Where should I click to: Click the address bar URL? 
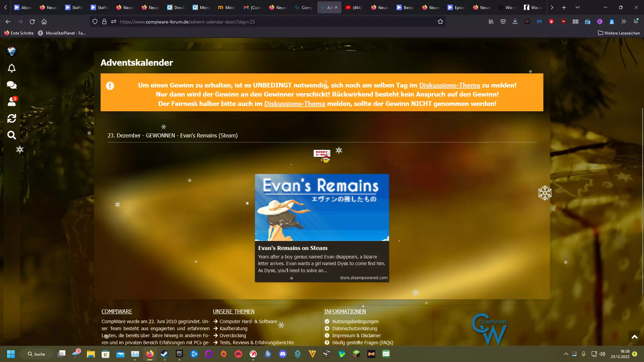pyautogui.click(x=268, y=22)
